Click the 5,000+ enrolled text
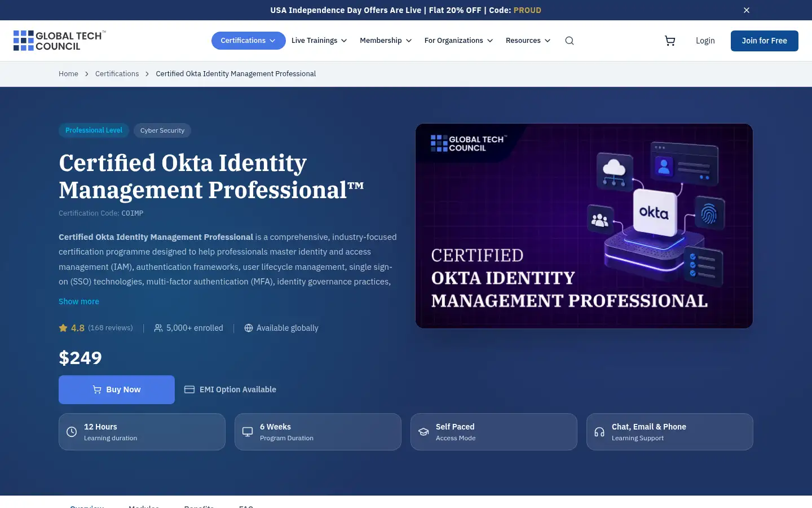The image size is (812, 508). click(195, 328)
